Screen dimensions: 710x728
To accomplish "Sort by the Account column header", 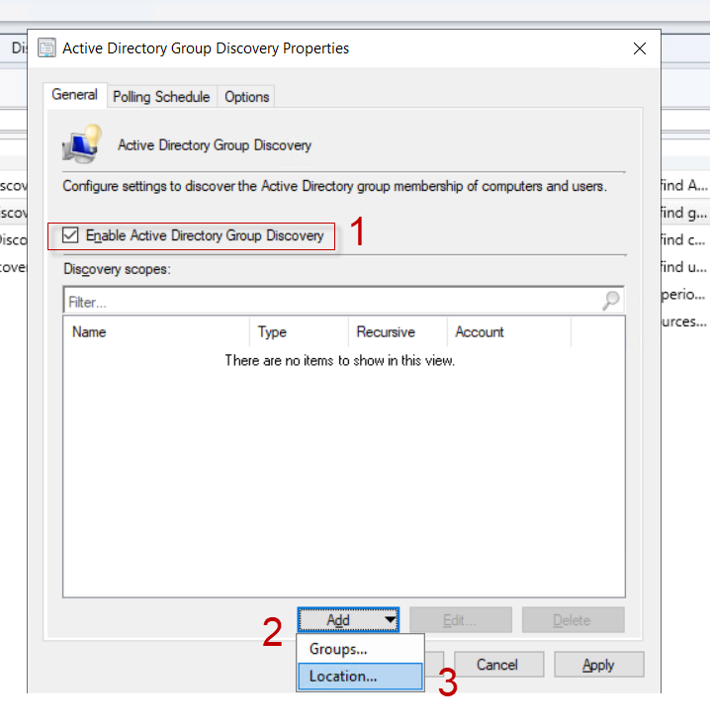I will tap(509, 332).
